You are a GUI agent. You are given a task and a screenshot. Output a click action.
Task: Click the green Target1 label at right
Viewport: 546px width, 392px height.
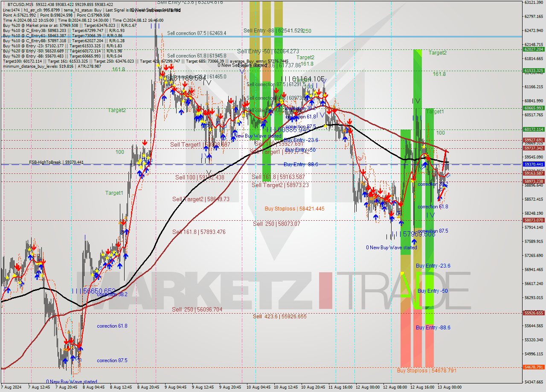coord(435,112)
